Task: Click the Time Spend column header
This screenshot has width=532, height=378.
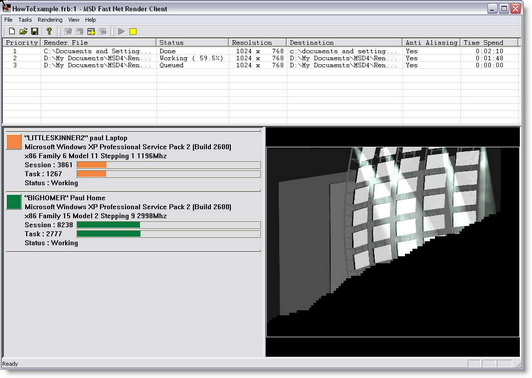Action: (489, 42)
